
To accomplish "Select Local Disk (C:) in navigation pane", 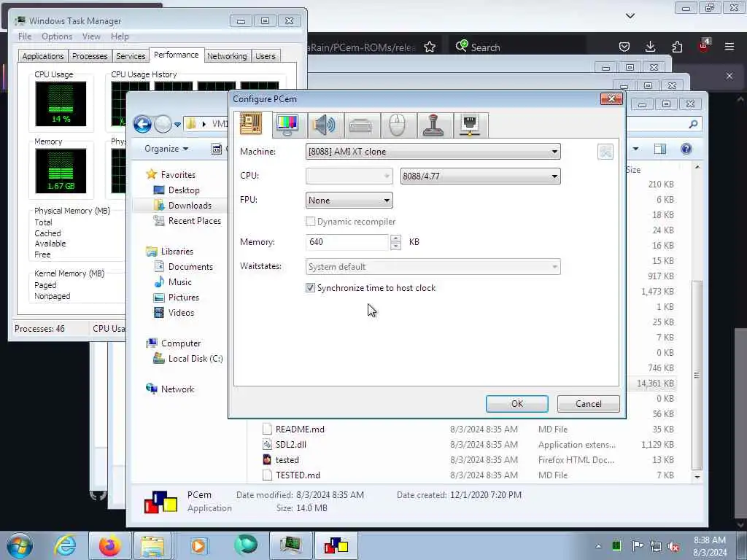I will tap(196, 359).
